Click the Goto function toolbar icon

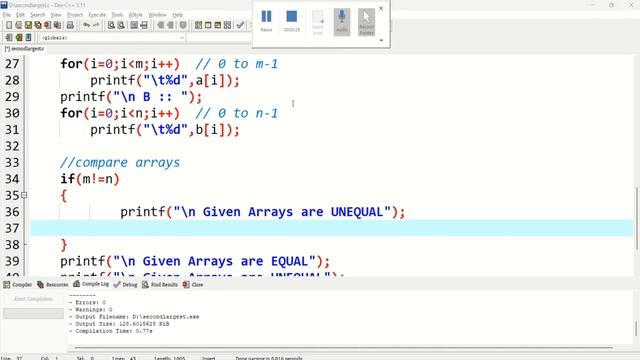(x=134, y=25)
